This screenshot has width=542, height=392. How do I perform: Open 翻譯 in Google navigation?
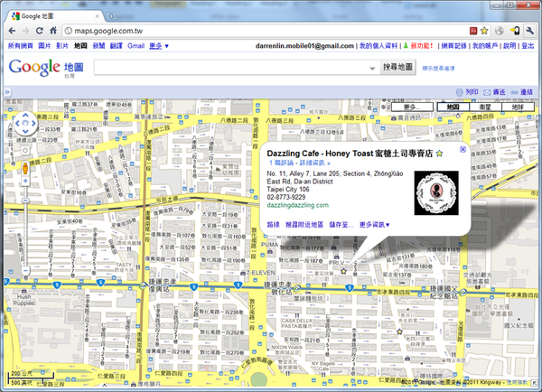pos(117,46)
